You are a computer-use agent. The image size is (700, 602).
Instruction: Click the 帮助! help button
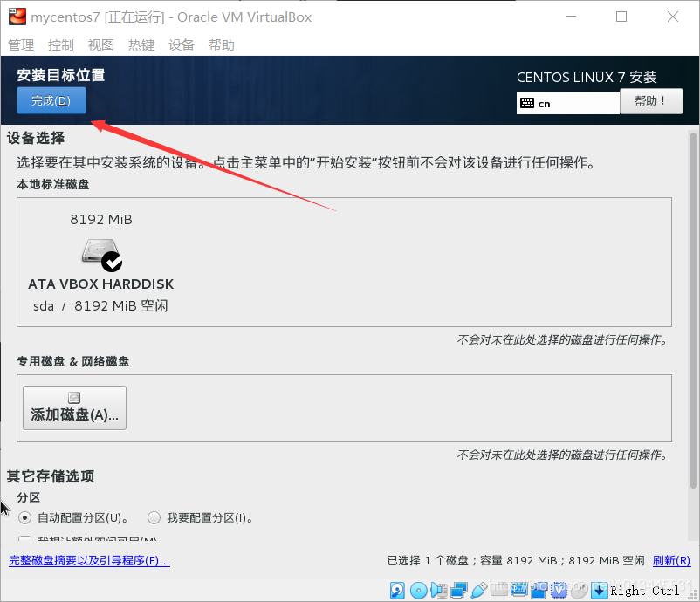(651, 101)
